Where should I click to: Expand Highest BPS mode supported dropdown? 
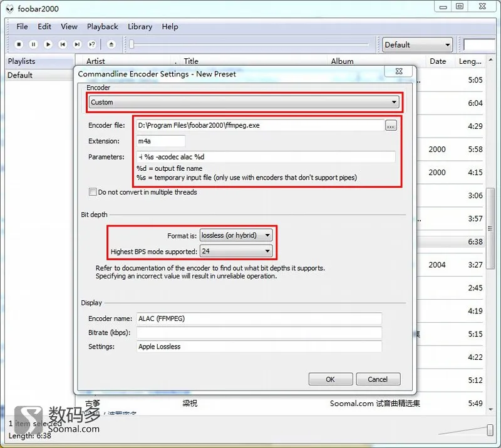tap(236, 251)
